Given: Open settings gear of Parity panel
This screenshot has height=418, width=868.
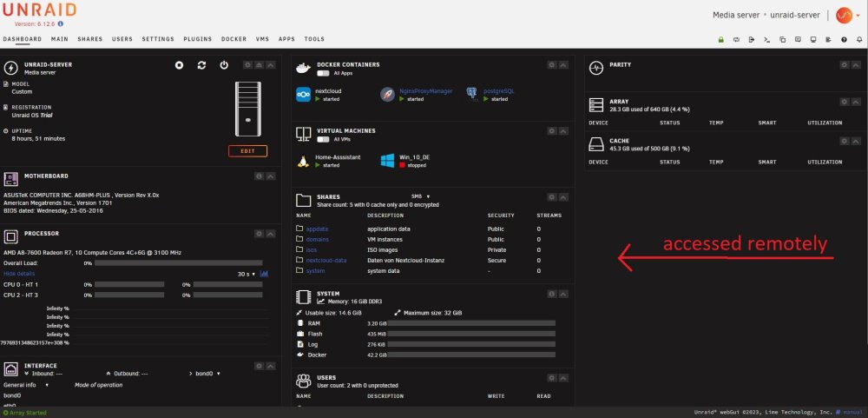Looking at the screenshot, I should (x=845, y=65).
